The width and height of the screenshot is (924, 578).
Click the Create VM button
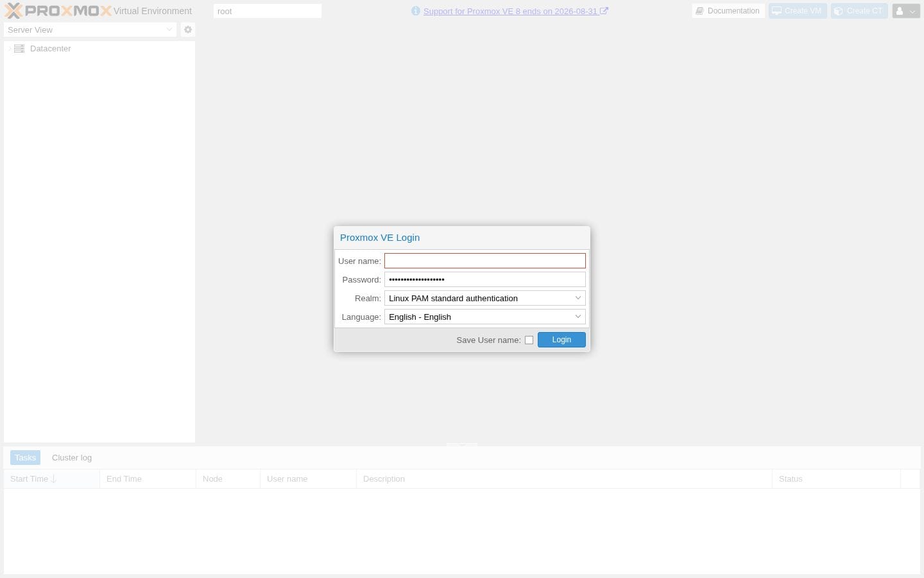coord(798,11)
